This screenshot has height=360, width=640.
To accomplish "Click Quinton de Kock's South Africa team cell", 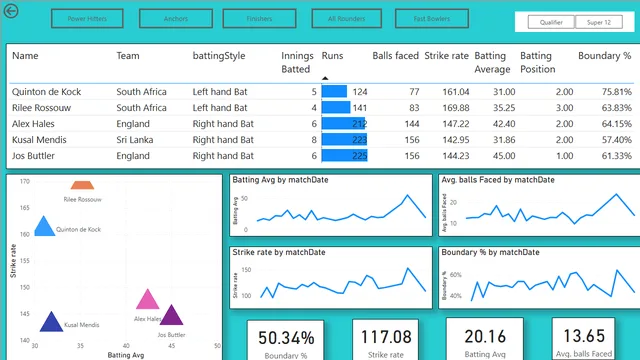I will (141, 92).
